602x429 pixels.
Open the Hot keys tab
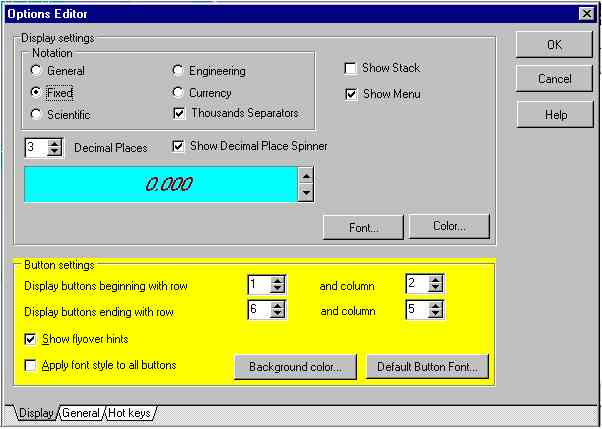coord(129,413)
